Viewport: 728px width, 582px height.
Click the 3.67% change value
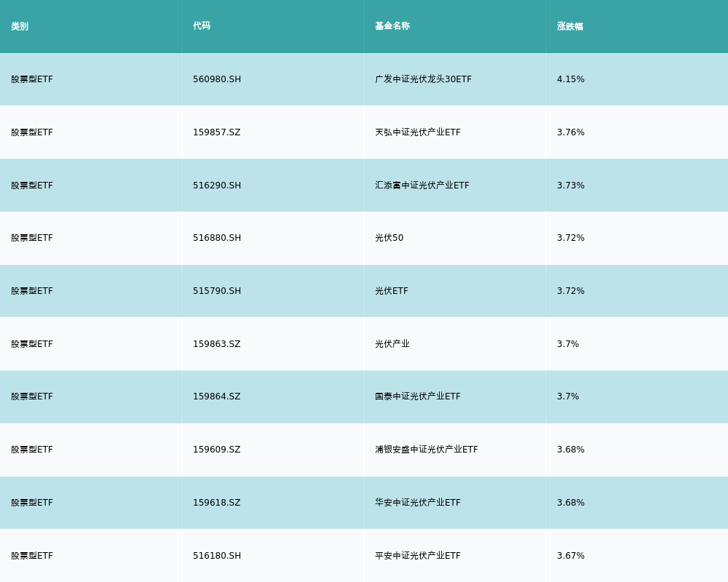pos(571,556)
